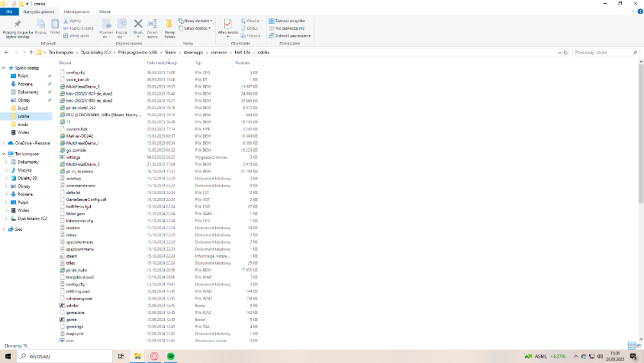Switch to details view button
This screenshot has width=644, height=363.
pos(632,346)
